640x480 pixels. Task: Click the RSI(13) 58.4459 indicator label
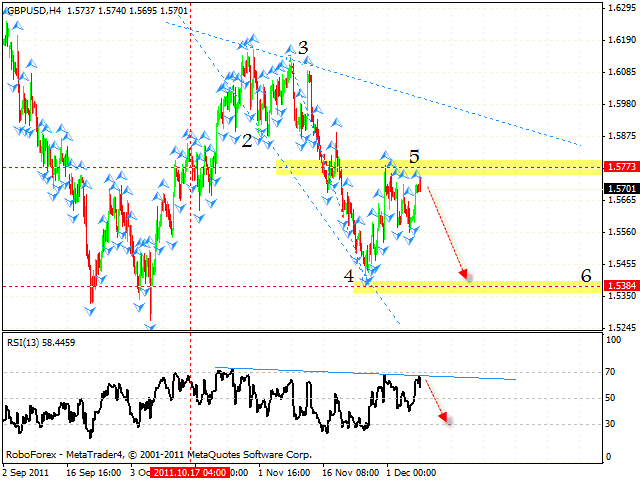(39, 343)
